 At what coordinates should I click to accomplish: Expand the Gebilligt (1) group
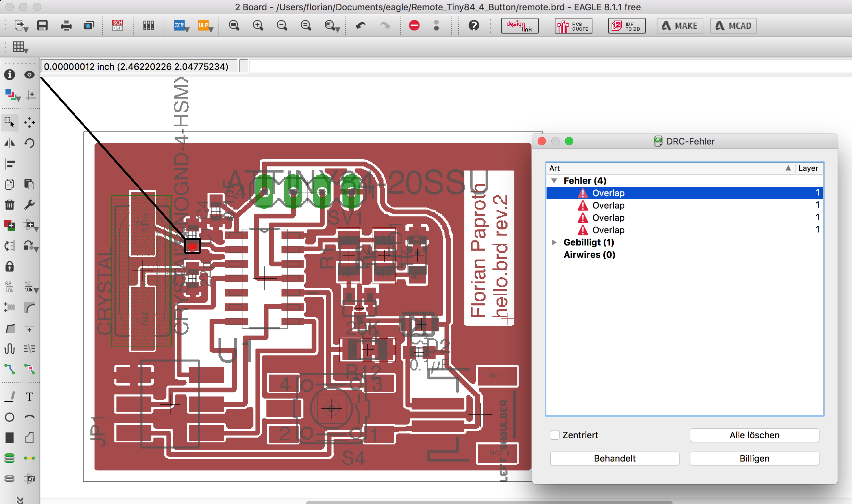tap(554, 242)
